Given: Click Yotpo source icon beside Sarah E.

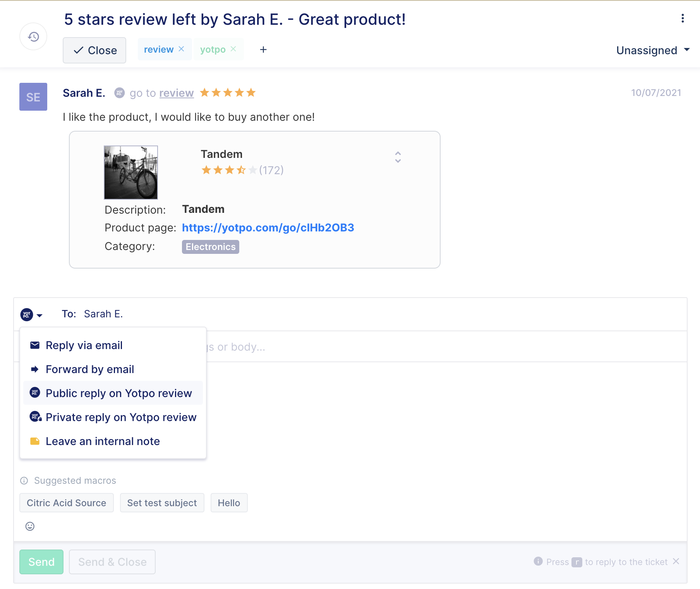Looking at the screenshot, I should tap(119, 93).
